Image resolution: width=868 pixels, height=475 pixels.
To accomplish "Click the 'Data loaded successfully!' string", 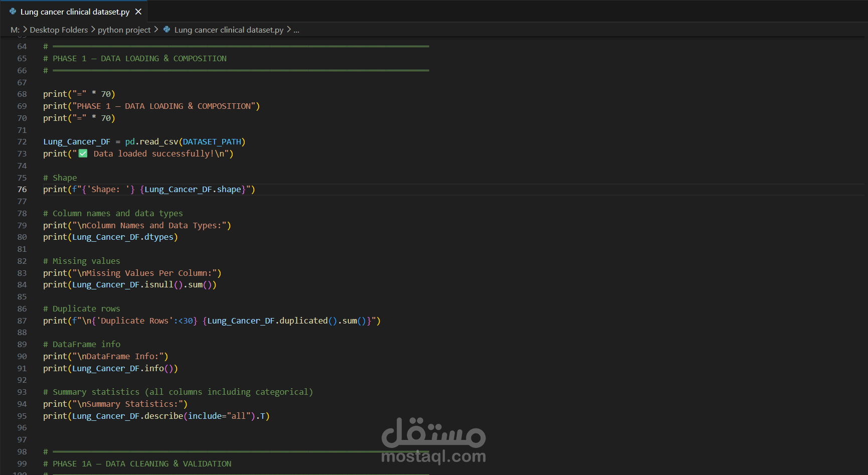I will (150, 154).
